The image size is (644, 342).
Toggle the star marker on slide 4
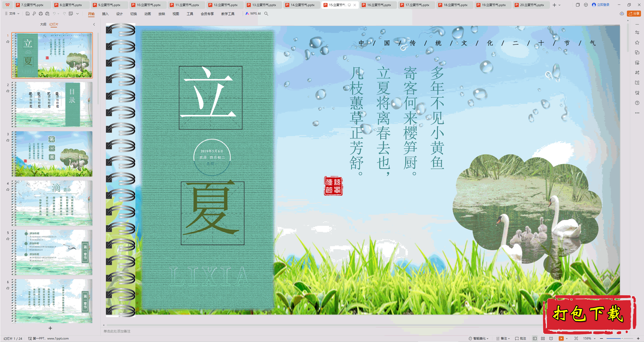pyautogui.click(x=8, y=190)
